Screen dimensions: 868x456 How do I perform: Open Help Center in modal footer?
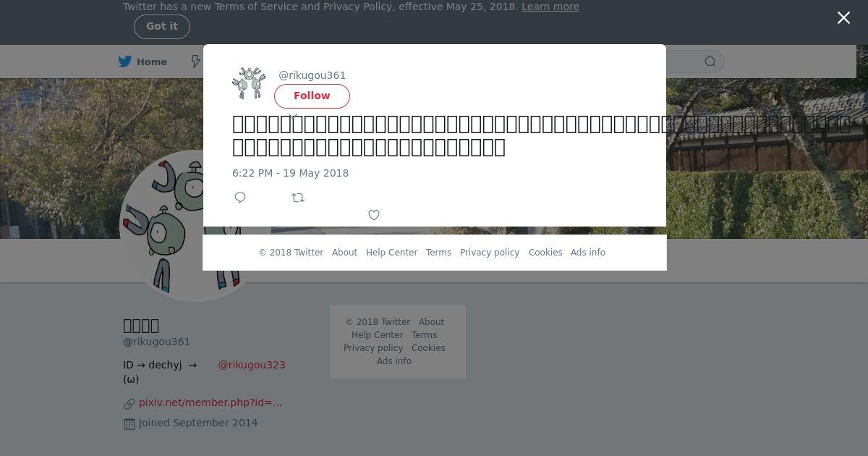(x=391, y=253)
